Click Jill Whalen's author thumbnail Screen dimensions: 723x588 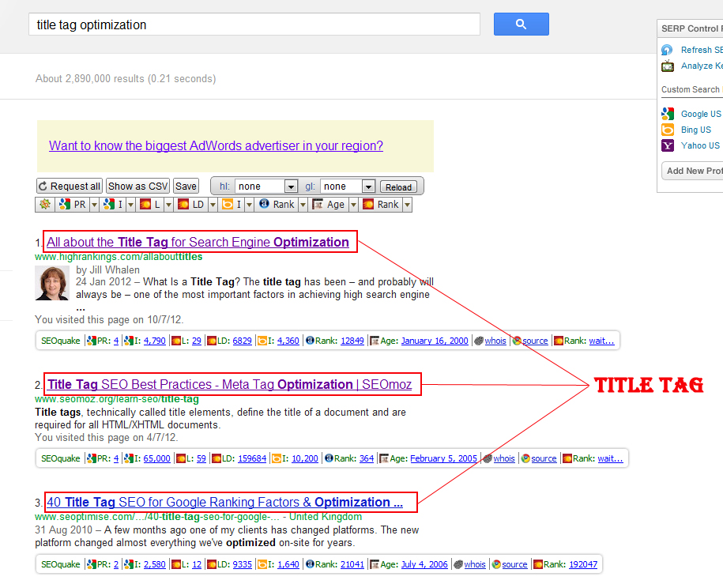pos(52,283)
